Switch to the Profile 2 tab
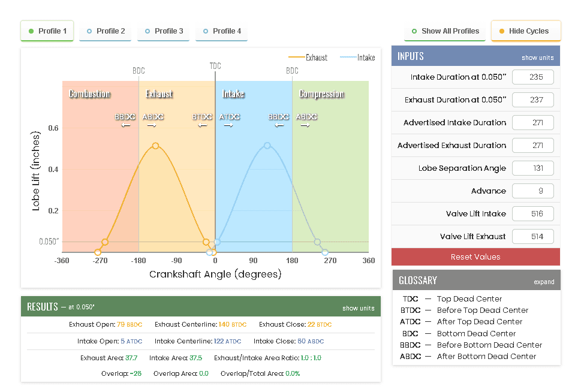The image size is (587, 392). pyautogui.click(x=105, y=31)
